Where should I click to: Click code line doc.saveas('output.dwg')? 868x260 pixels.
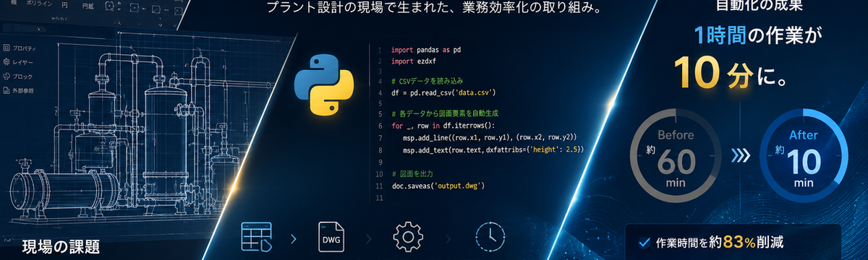pyautogui.click(x=437, y=186)
